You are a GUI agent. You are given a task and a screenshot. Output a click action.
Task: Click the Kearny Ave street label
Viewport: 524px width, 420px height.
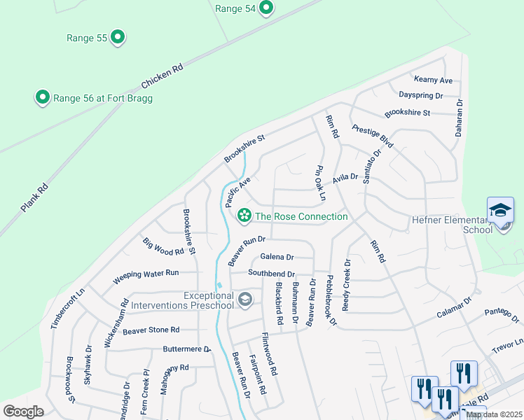point(433,80)
